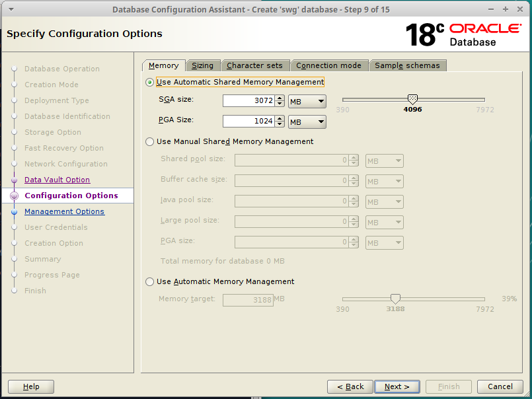This screenshot has height=399, width=532.
Task: Minimize the Database Configuration Assistant window
Action: (491, 9)
